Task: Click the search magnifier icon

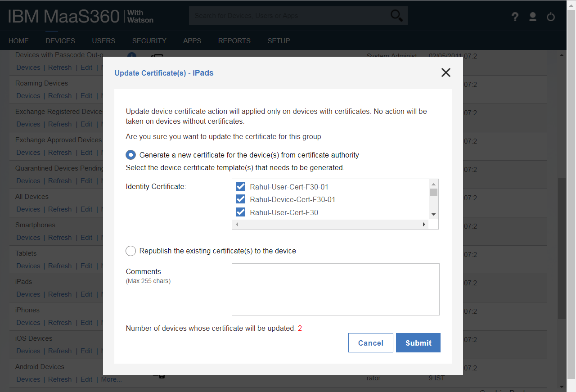Action: pyautogui.click(x=396, y=15)
